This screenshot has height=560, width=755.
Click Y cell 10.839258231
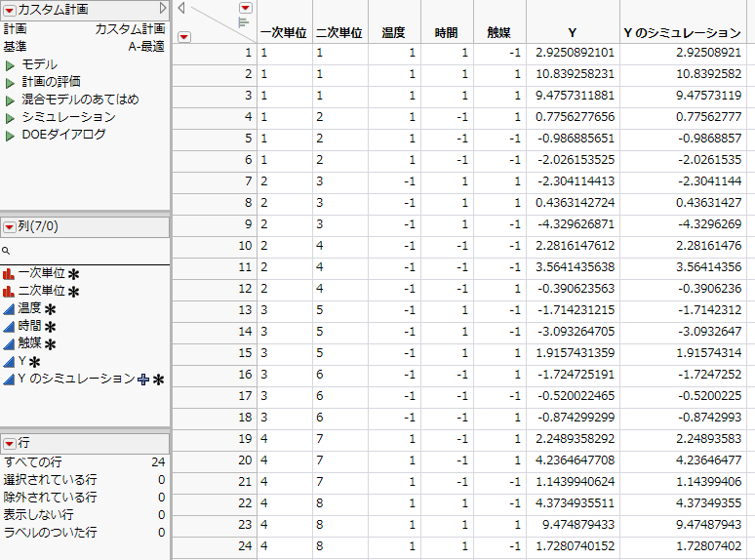tap(575, 74)
